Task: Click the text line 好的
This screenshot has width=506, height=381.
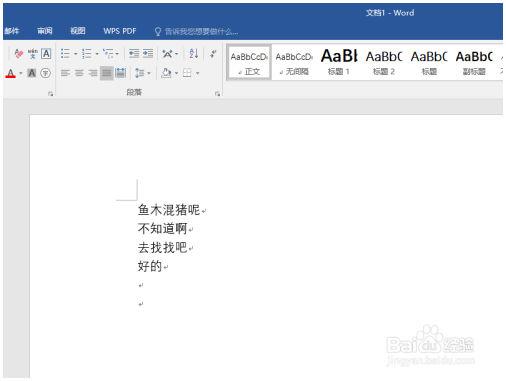Action: [150, 266]
